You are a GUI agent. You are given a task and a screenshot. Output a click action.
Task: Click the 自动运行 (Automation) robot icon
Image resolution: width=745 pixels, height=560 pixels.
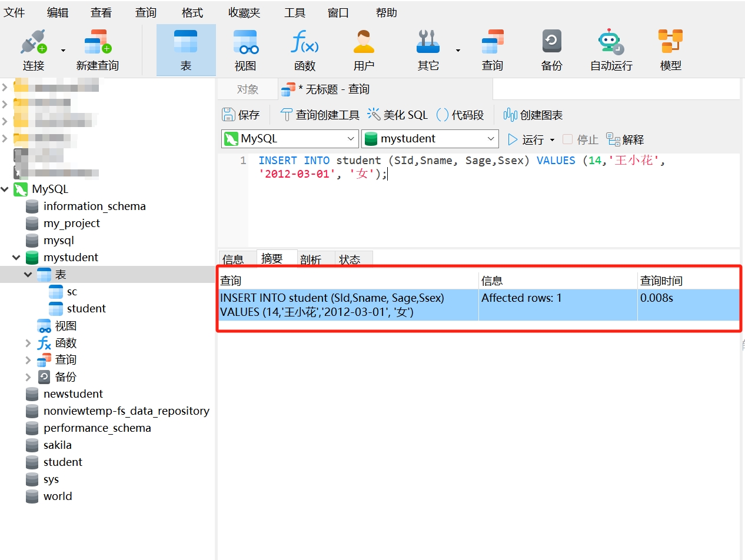point(611,49)
